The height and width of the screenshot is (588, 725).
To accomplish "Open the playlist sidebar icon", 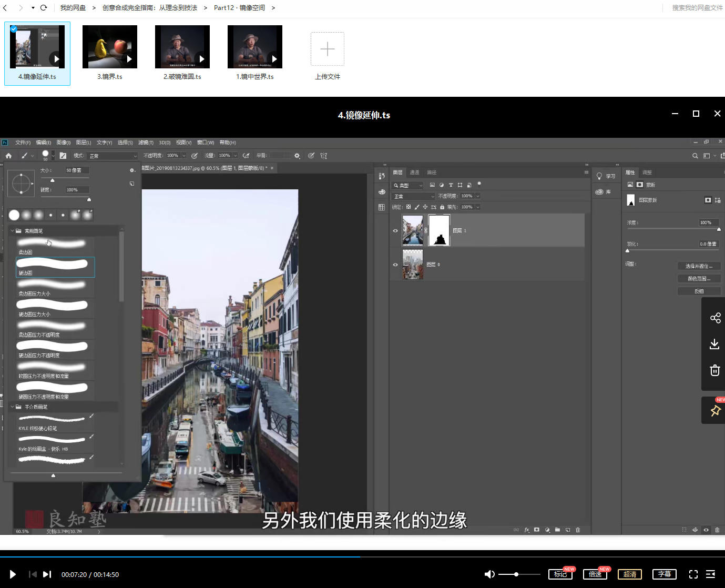I will 711,574.
